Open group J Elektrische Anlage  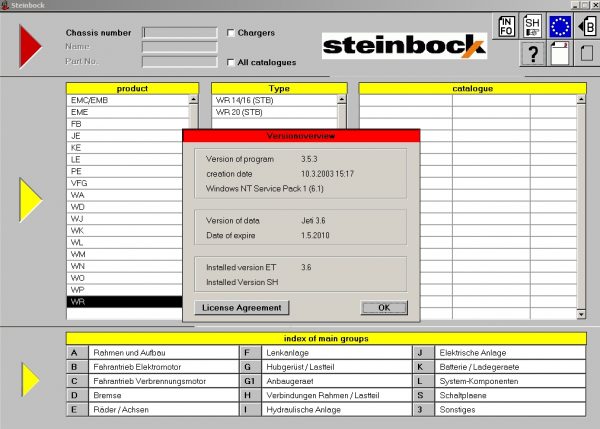click(499, 352)
